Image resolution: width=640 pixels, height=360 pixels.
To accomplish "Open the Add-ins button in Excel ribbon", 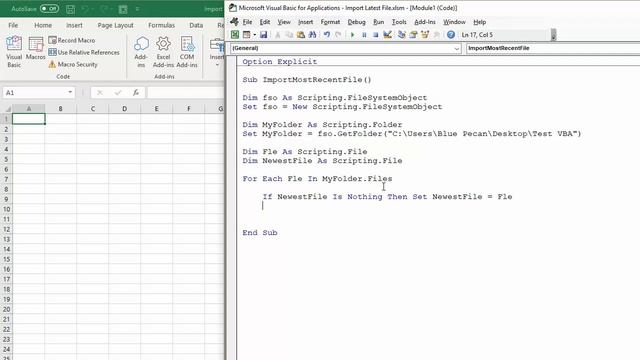I will tap(141, 51).
